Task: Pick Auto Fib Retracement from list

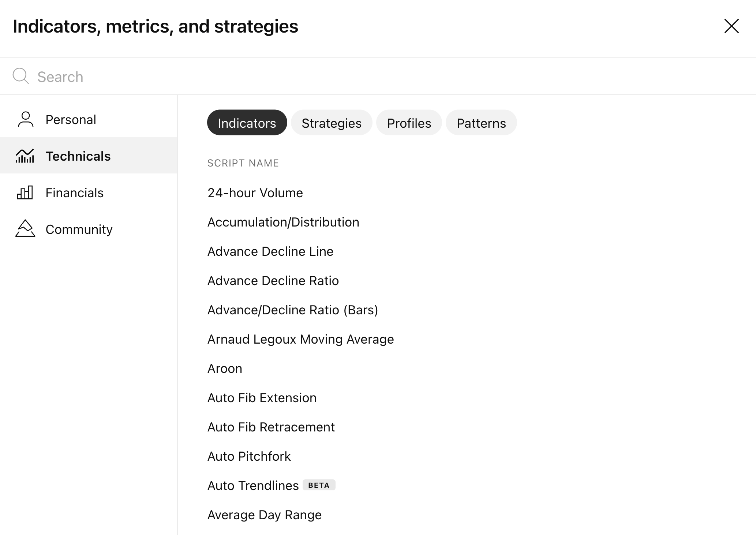Action: (x=271, y=427)
